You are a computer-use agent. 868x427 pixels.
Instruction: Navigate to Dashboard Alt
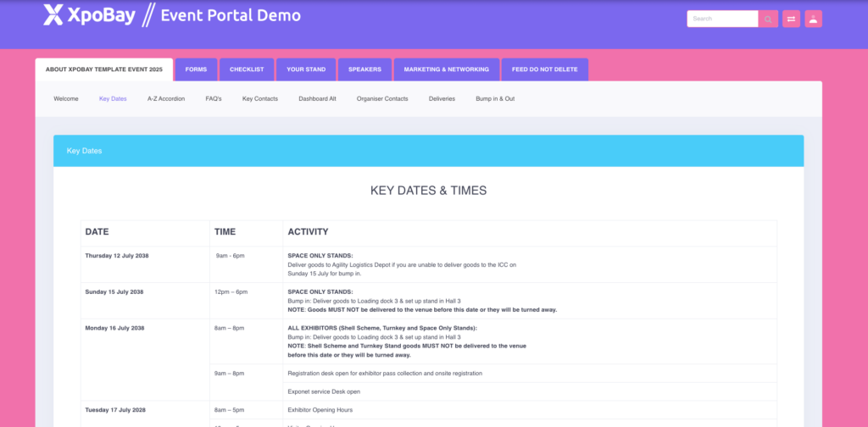pyautogui.click(x=317, y=99)
